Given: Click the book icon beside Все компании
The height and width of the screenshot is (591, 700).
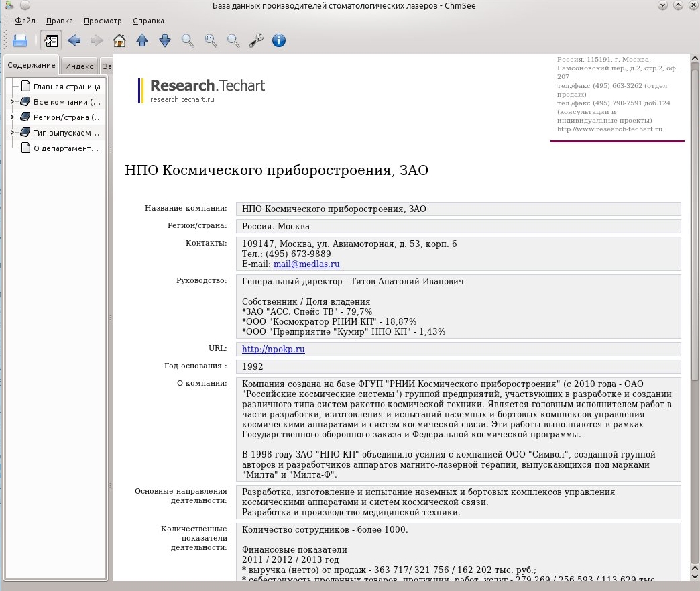Looking at the screenshot, I should (x=25, y=101).
